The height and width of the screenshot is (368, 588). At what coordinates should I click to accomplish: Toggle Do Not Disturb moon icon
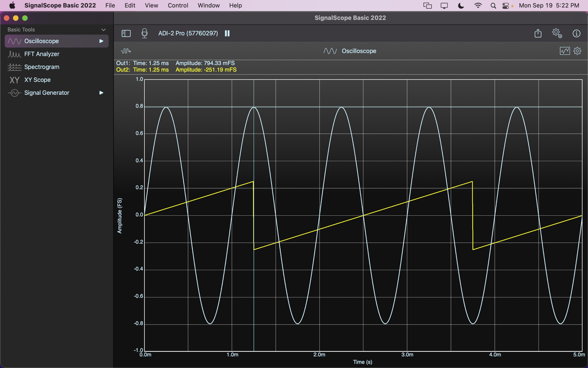[x=461, y=6]
